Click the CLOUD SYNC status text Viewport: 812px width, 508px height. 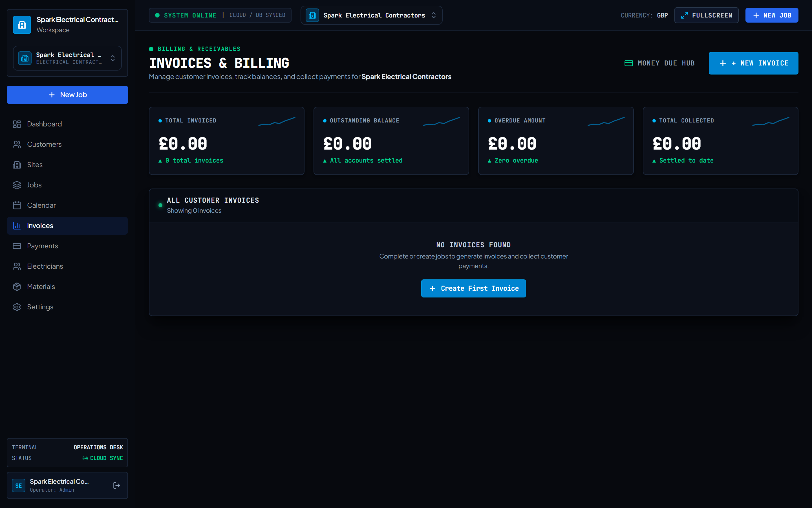click(x=106, y=458)
